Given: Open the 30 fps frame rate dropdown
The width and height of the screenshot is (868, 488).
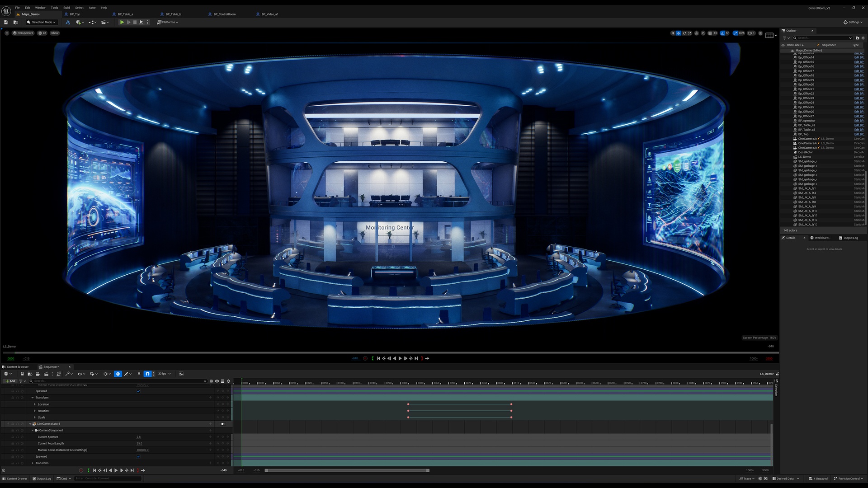Looking at the screenshot, I should tap(165, 374).
